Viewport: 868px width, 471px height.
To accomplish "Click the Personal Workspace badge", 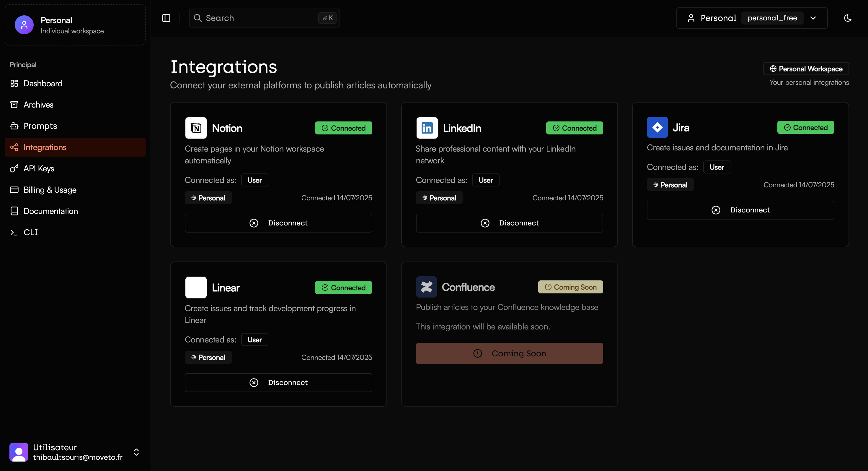I will point(806,69).
